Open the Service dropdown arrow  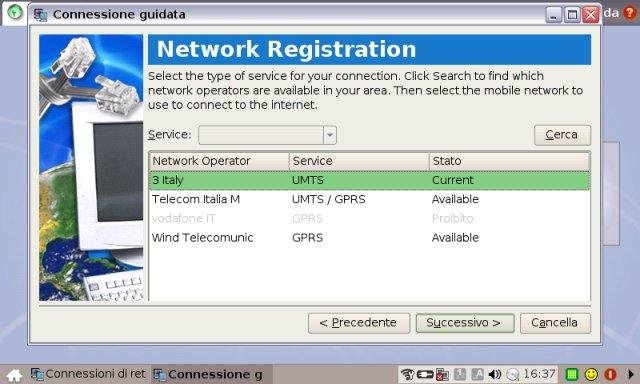330,135
